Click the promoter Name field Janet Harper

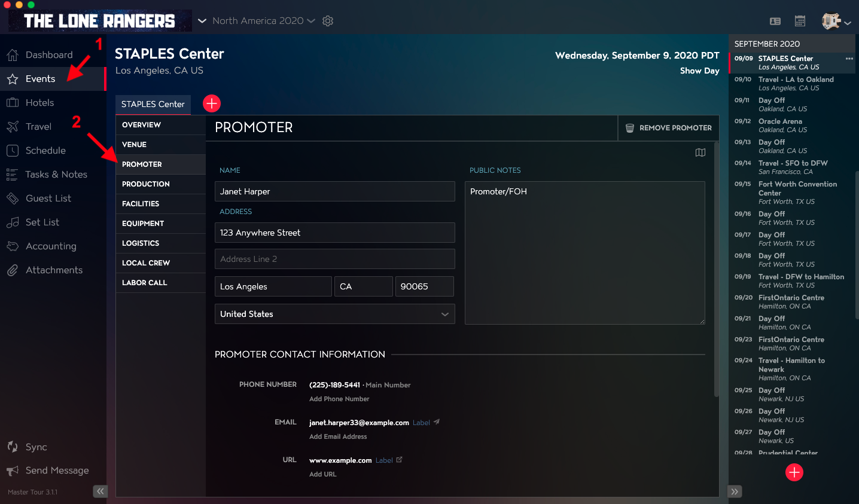tap(335, 191)
